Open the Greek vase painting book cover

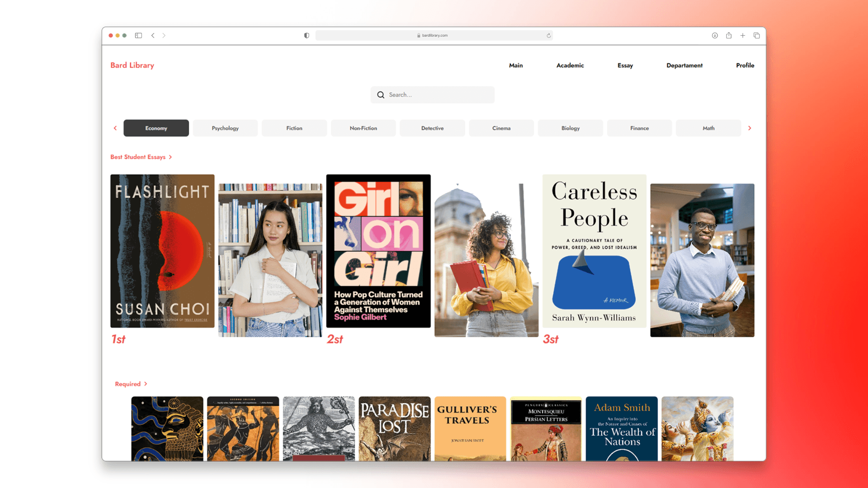[243, 429]
